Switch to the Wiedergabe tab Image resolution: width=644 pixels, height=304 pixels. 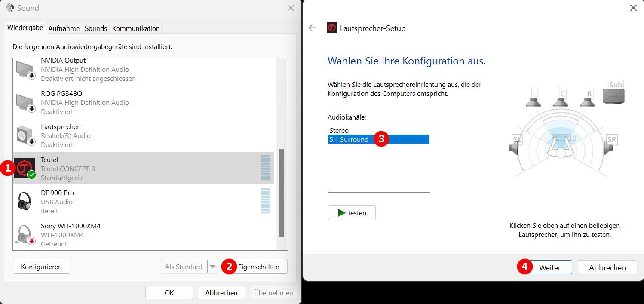click(x=25, y=28)
